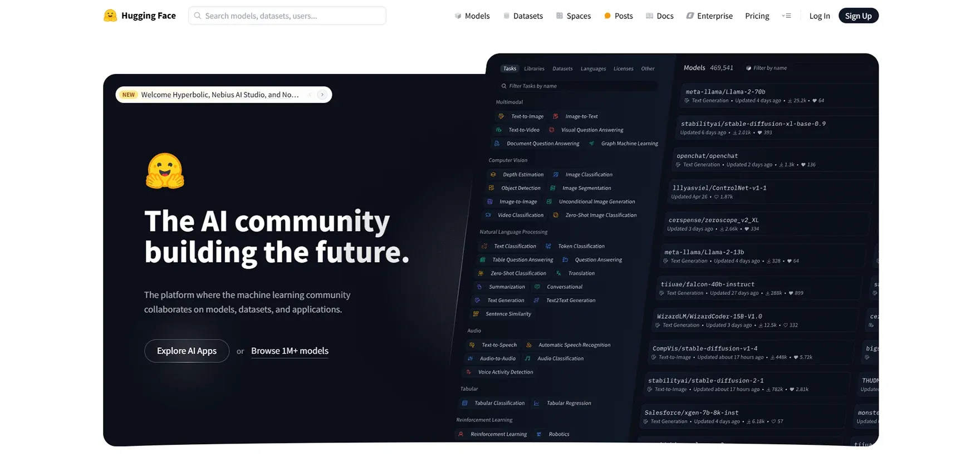Select the Conversational task label

[565, 287]
